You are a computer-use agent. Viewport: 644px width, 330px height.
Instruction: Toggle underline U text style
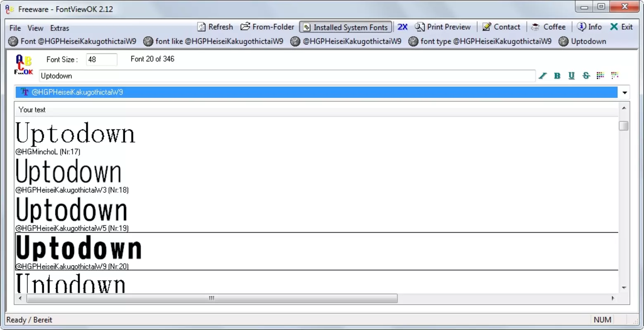(x=571, y=75)
